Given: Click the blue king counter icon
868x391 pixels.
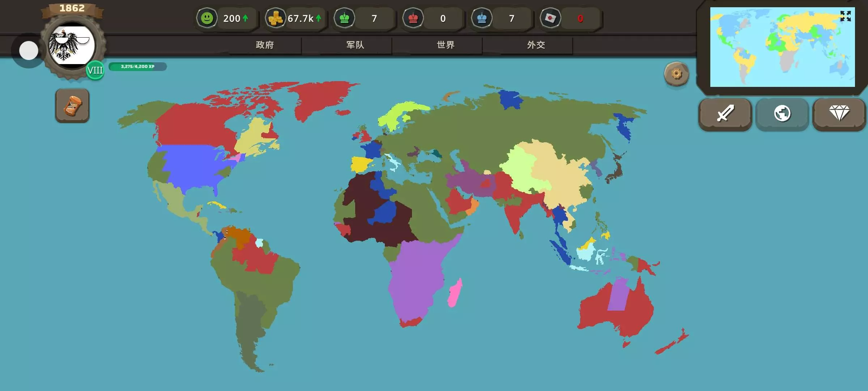Looking at the screenshot, I should point(482,18).
